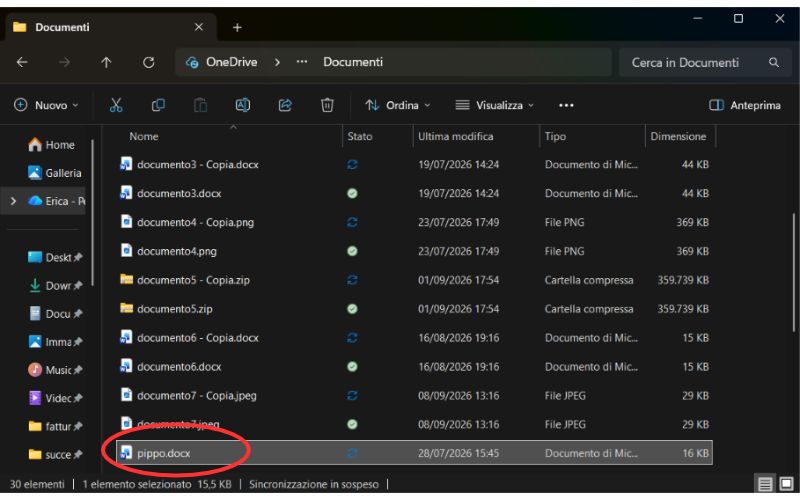Click the file list vertical scrollbar
Image resolution: width=800 pixels, height=500 pixels.
793,272
